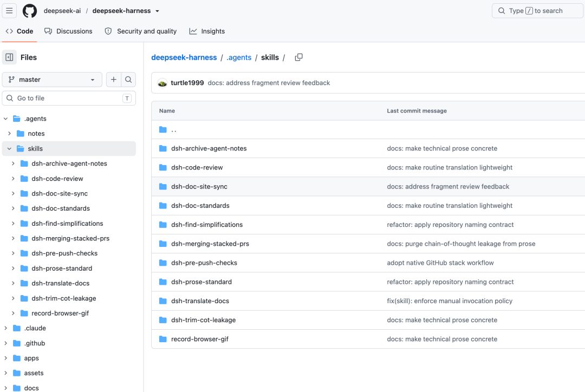This screenshot has height=392, width=585.
Task: Open turtle1999's avatar
Action: 162,83
